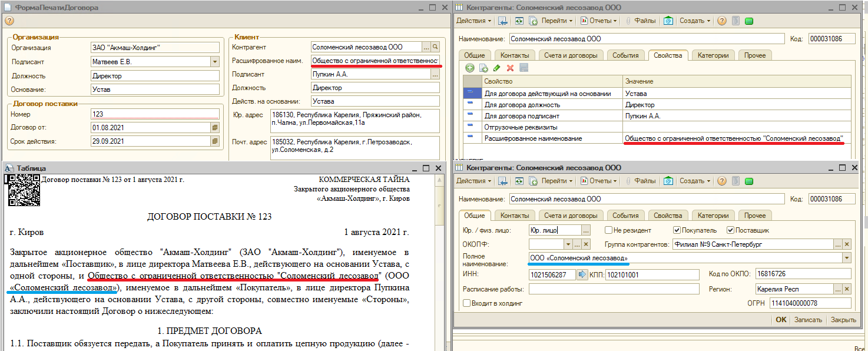Click green add-property icon in Свойства tab
Image resolution: width=868 pixels, height=351 pixels.
[469, 68]
